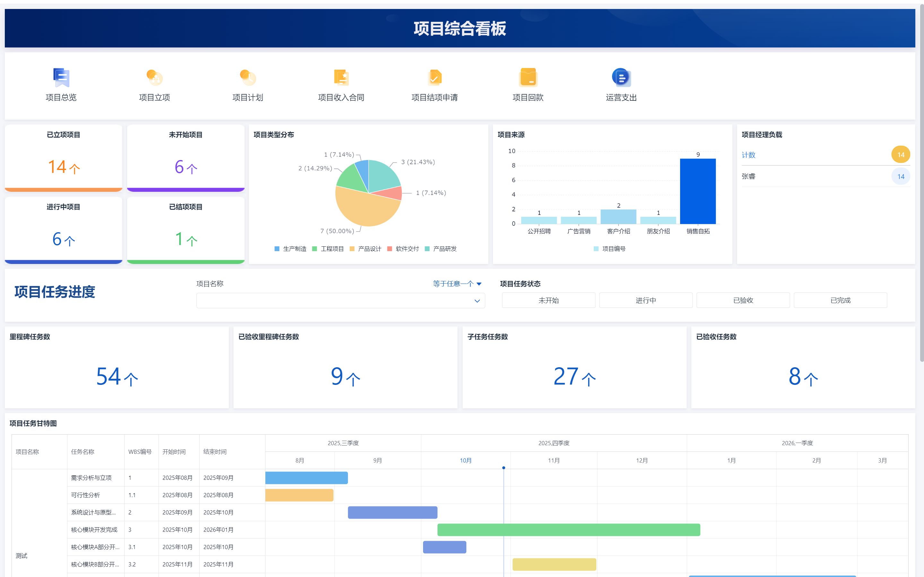Click the 销售自拓 bar in chart
The height and width of the screenshot is (577, 924).
coord(698,191)
